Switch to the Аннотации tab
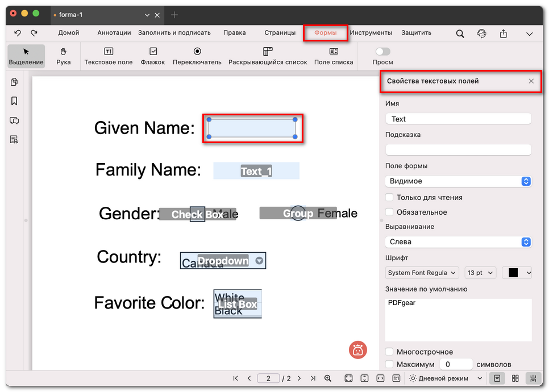The height and width of the screenshot is (392, 549). (114, 33)
